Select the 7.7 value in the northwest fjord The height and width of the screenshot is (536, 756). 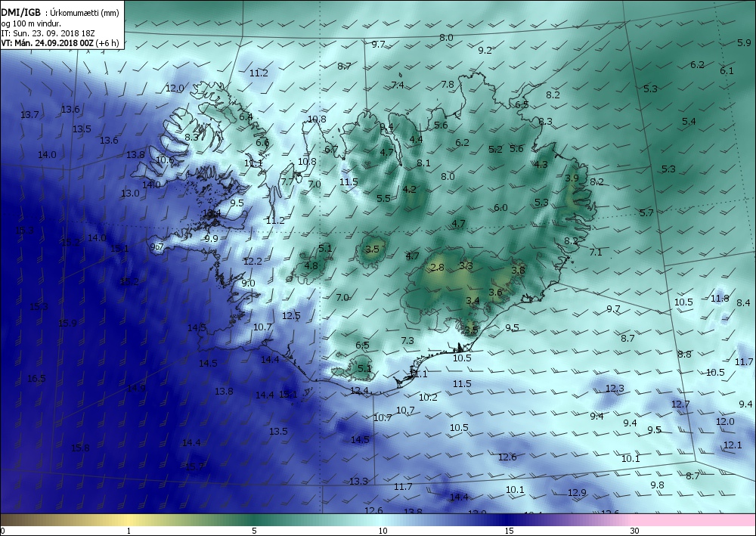click(287, 181)
